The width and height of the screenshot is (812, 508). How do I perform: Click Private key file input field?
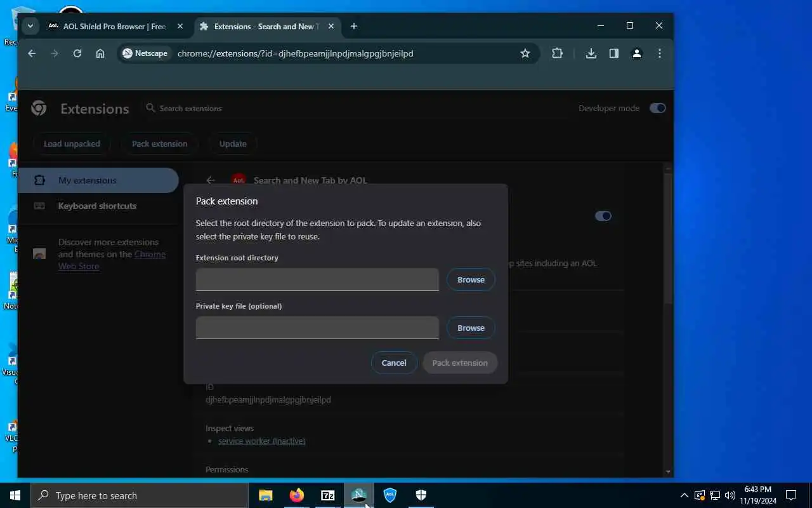coord(317,328)
